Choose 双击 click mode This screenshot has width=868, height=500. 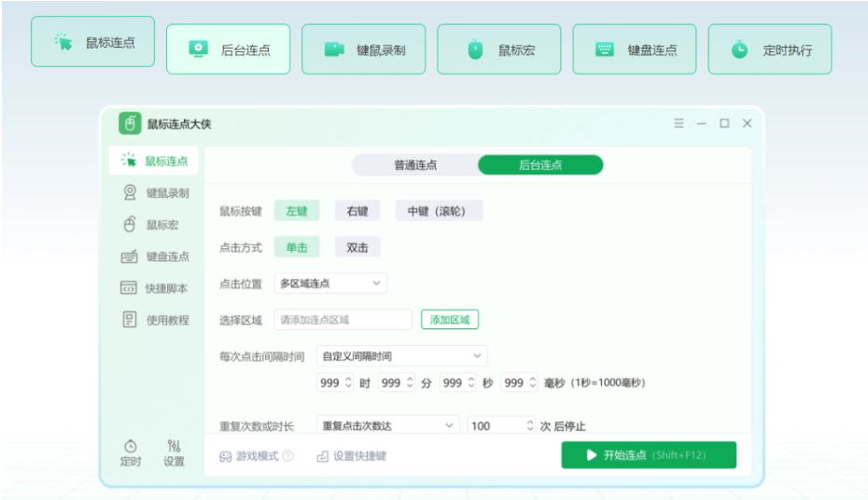(x=357, y=247)
